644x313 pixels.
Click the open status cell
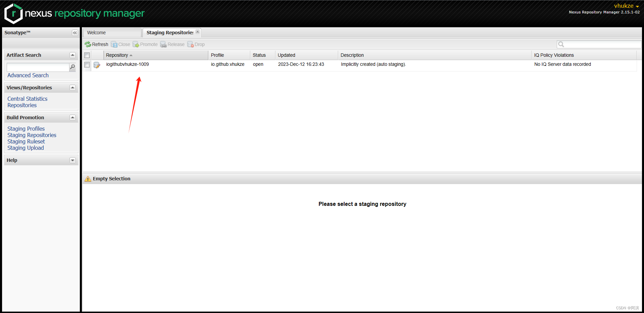pos(258,64)
